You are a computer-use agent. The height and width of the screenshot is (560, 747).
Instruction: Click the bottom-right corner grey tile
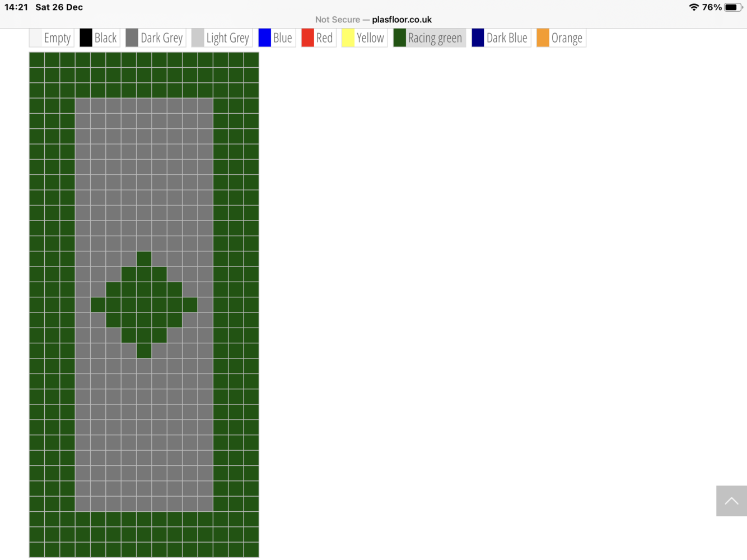tap(205, 503)
